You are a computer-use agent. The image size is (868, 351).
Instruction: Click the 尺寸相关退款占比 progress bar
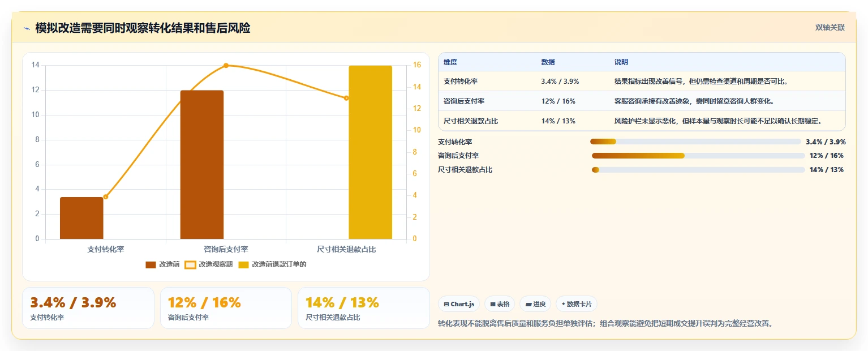click(698, 170)
